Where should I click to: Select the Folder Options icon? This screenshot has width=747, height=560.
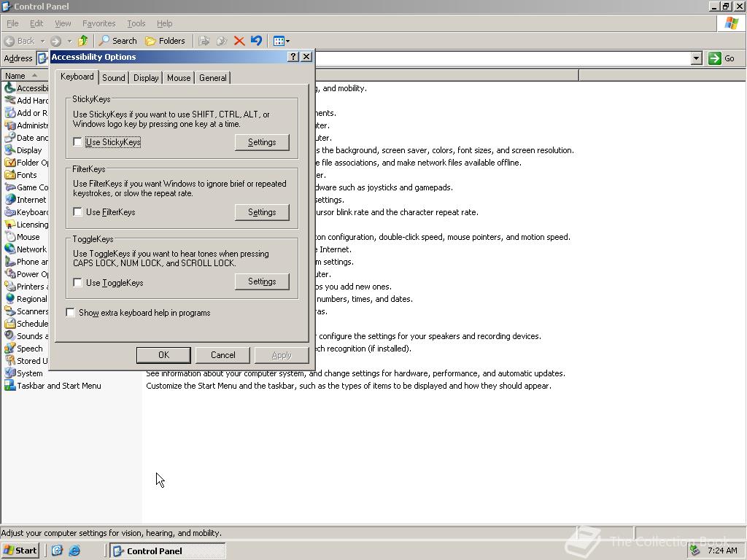point(9,163)
